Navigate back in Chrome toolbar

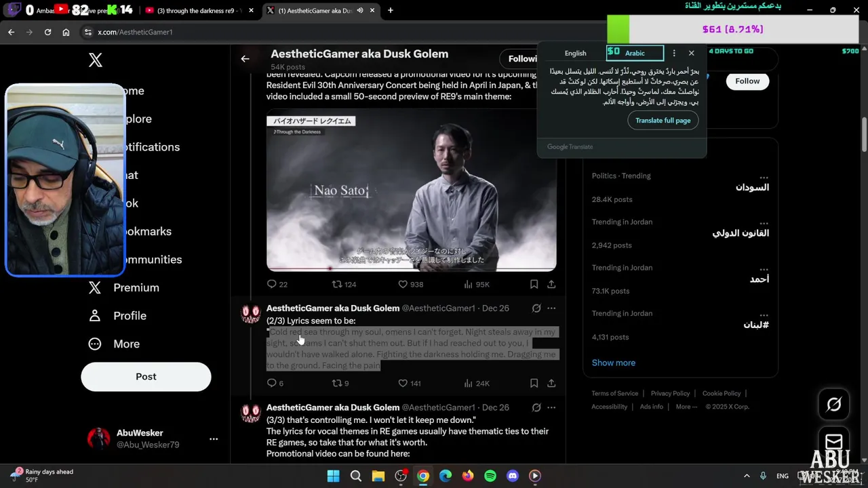click(12, 32)
